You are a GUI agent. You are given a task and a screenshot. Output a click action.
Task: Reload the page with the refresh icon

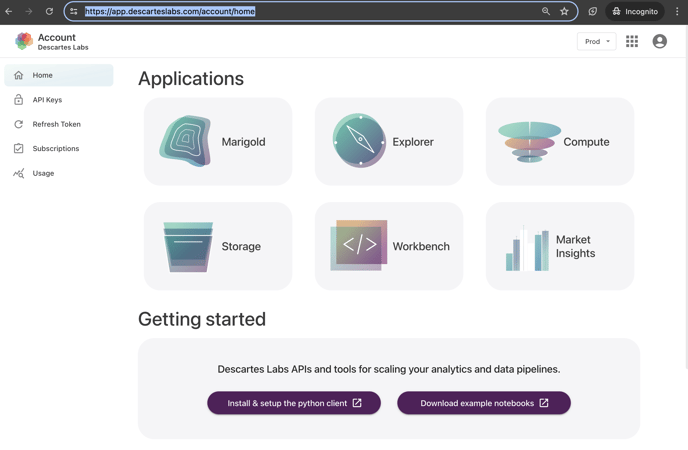coord(49,11)
